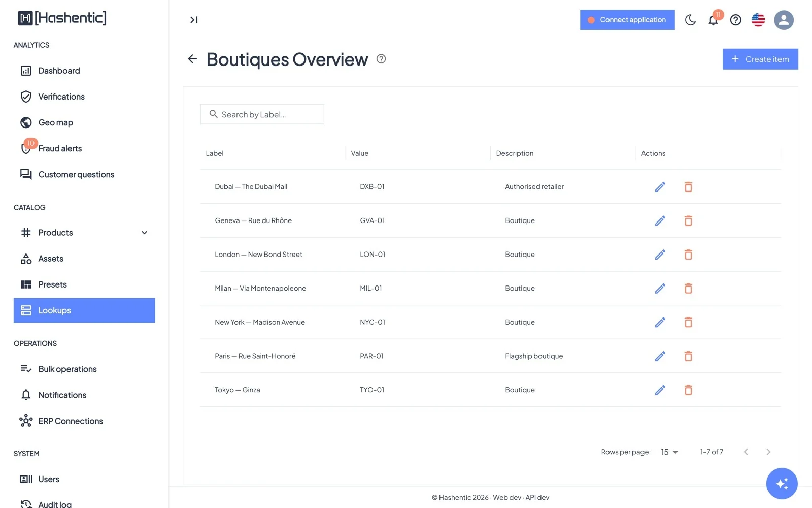Open the help icon in the top bar

click(x=735, y=20)
